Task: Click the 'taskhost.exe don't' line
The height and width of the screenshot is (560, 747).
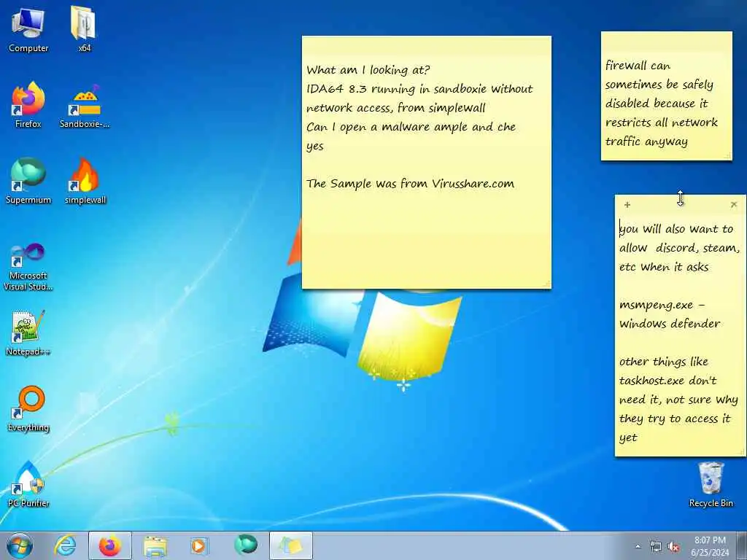Action: point(667,381)
